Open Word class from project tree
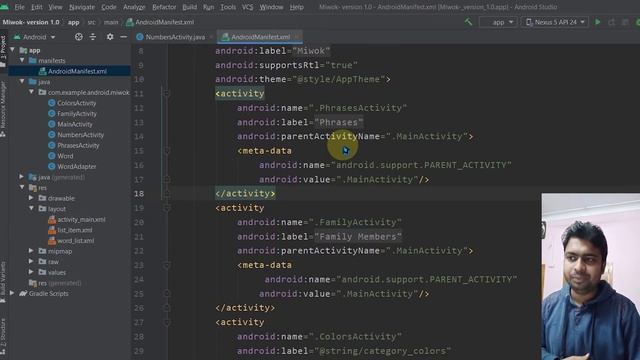Screen dimensions: 640x360 point(65,156)
